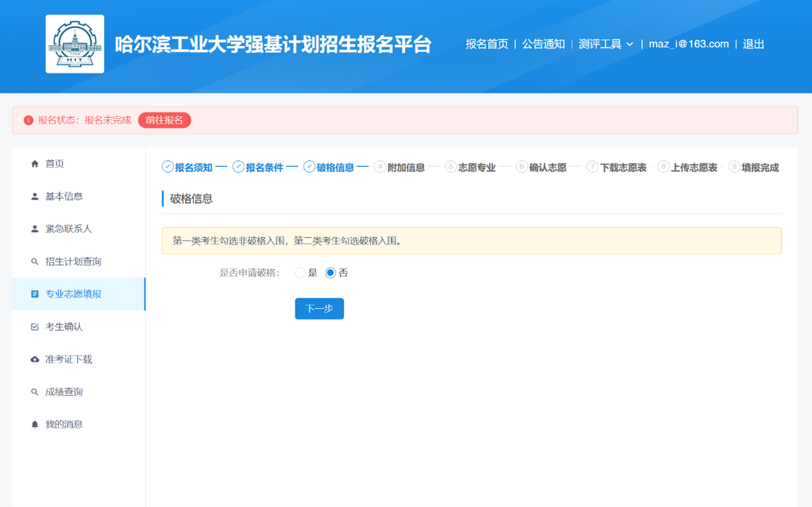Click the maz_i@163.com account link
This screenshot has width=812, height=507.
[x=689, y=44]
